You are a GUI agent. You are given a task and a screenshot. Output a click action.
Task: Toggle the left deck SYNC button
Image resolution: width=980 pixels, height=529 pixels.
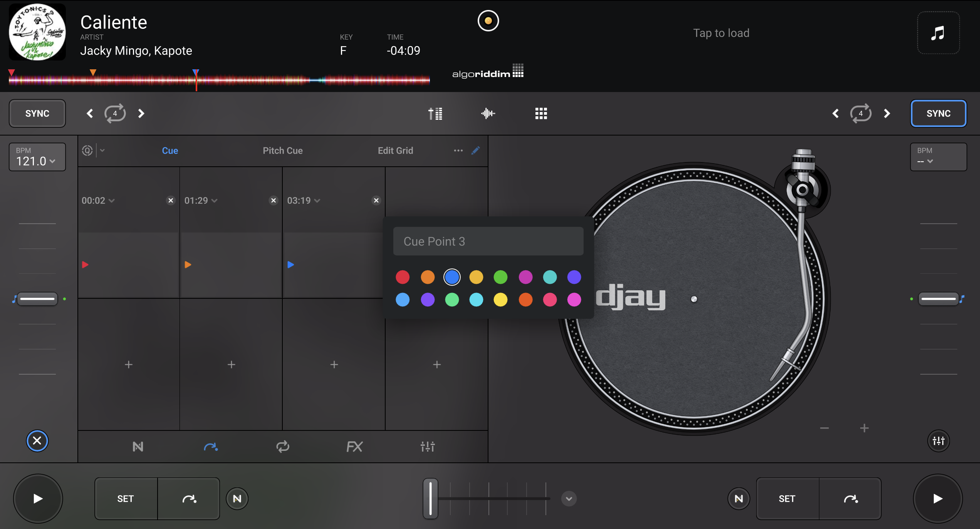[37, 113]
